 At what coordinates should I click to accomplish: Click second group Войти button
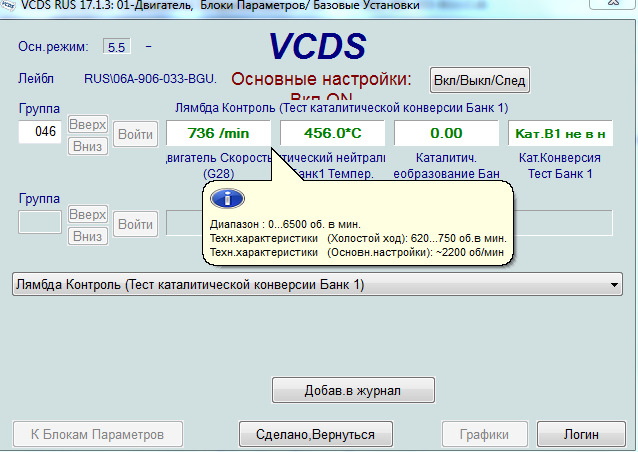(135, 224)
